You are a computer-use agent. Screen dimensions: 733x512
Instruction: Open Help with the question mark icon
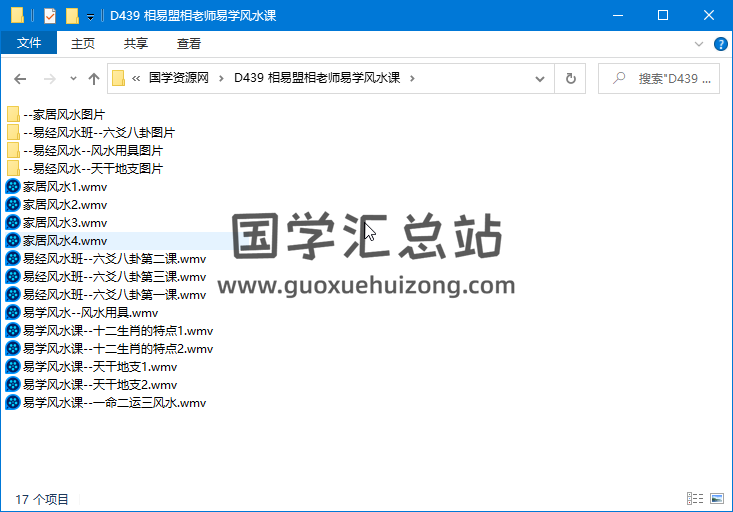(720, 44)
